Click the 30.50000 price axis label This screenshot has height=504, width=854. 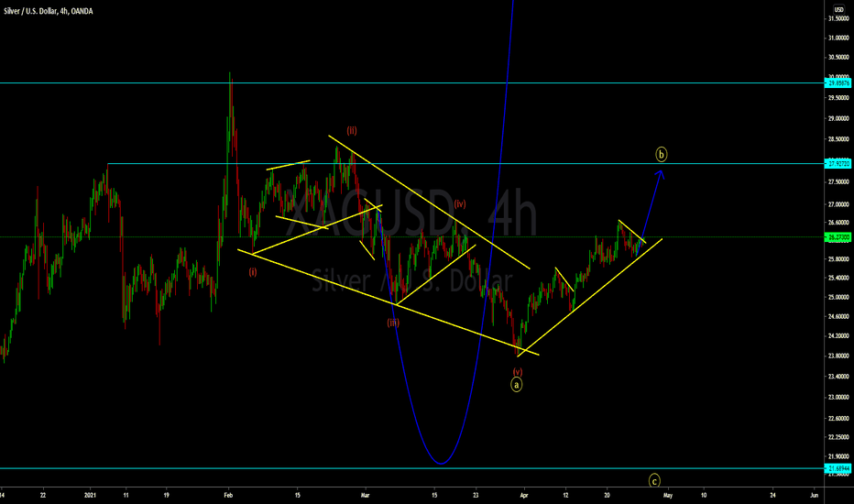click(838, 57)
